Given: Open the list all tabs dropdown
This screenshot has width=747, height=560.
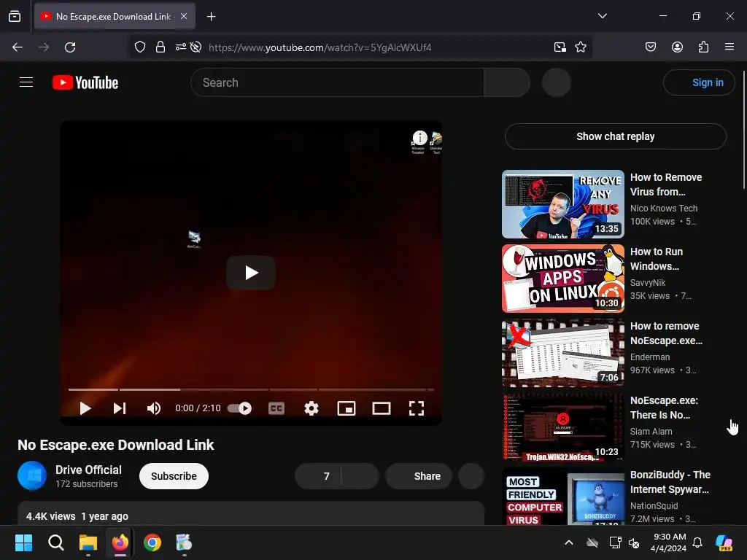Looking at the screenshot, I should 602,16.
